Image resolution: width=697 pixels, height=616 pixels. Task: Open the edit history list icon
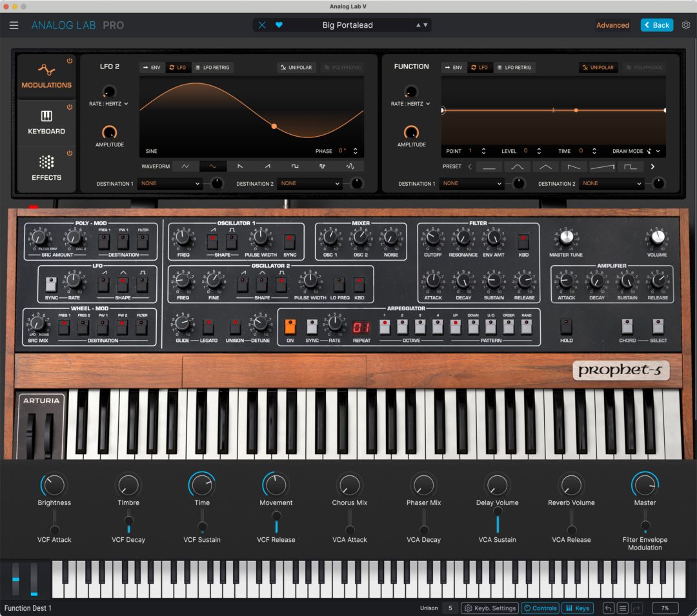pyautogui.click(x=623, y=608)
